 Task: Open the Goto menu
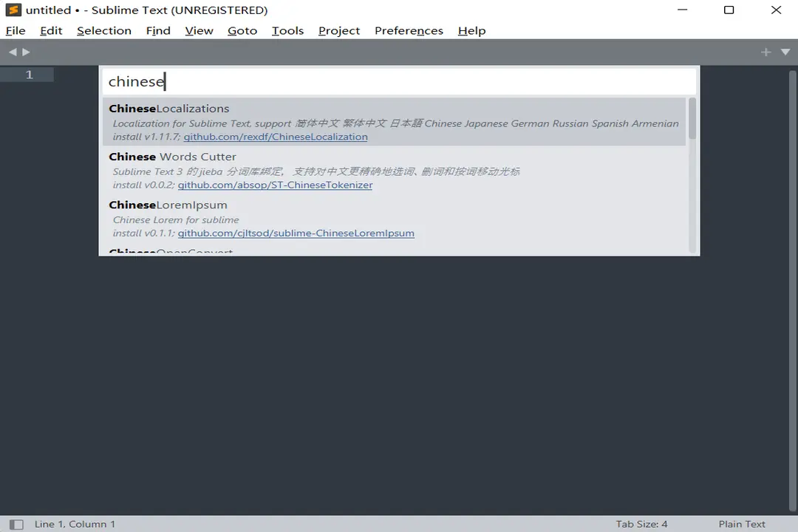[242, 30]
